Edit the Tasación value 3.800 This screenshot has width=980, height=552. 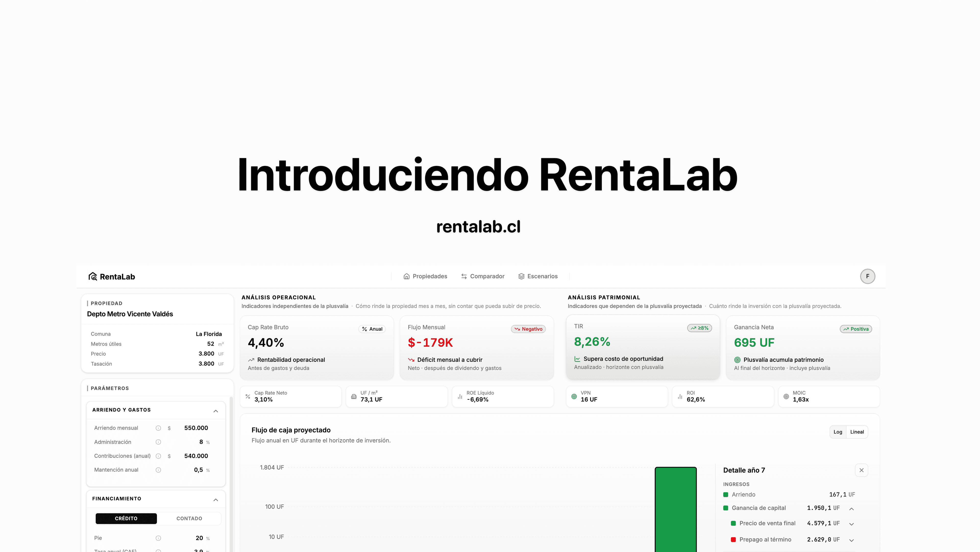206,364
